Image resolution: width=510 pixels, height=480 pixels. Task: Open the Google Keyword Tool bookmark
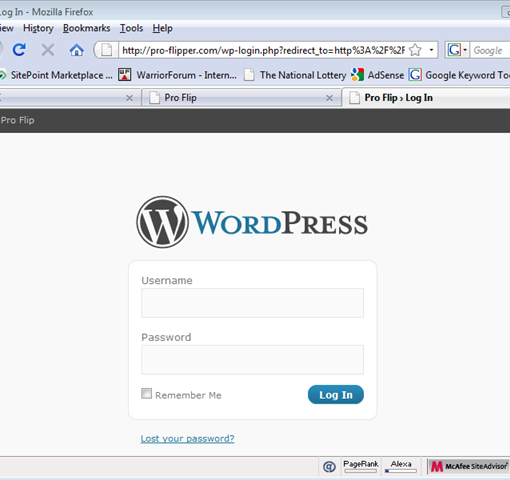click(459, 75)
